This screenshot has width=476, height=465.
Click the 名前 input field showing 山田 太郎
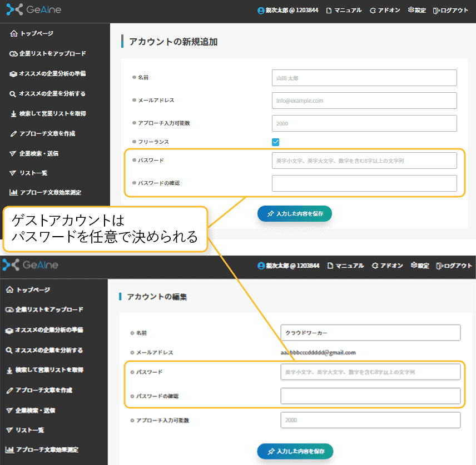coord(364,78)
